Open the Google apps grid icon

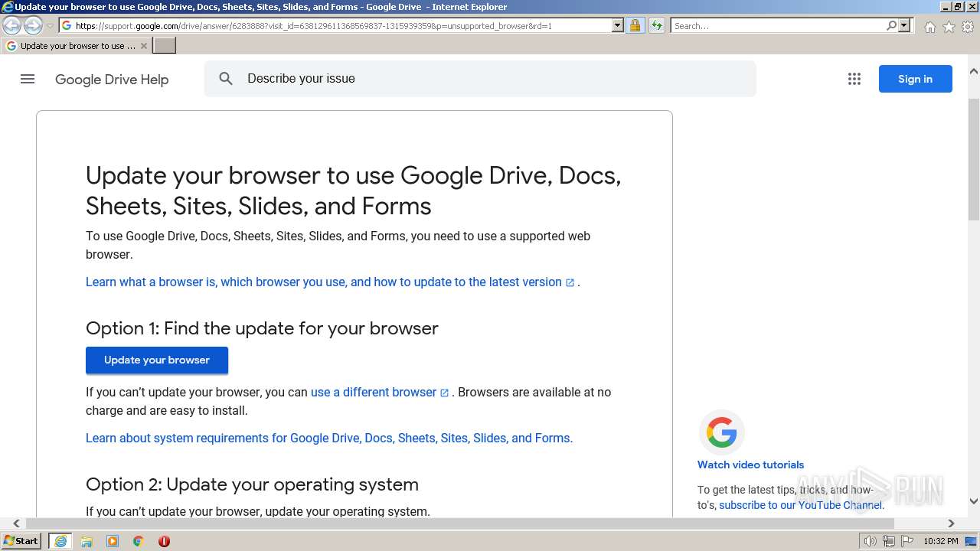click(x=854, y=79)
